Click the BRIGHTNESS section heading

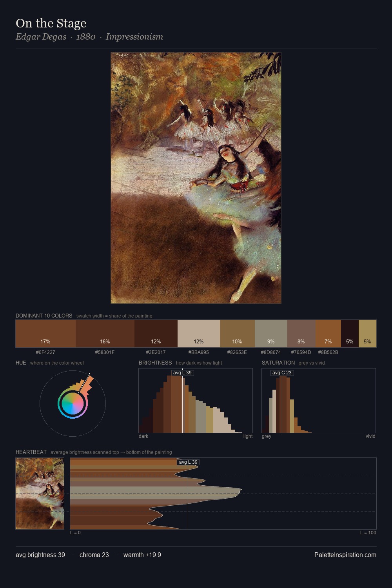coord(155,363)
